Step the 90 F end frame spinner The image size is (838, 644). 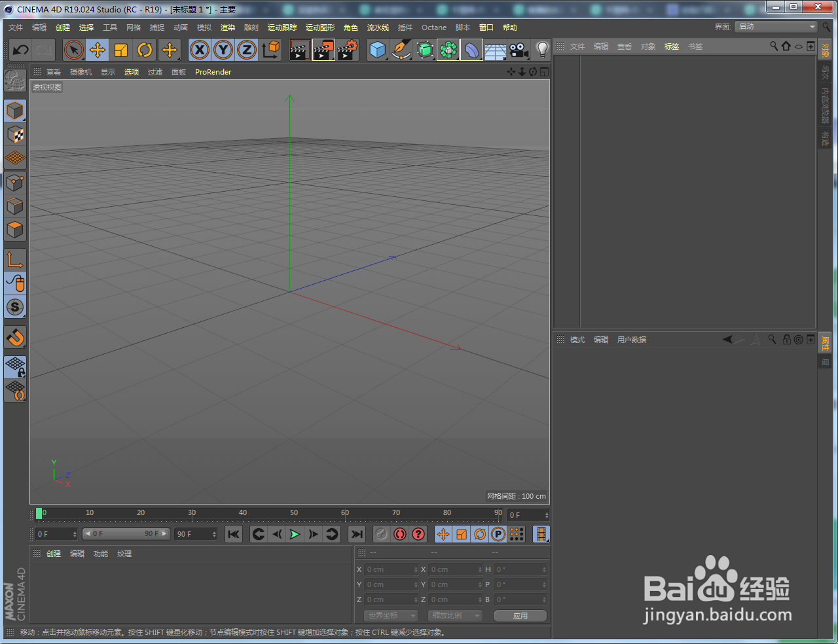[x=214, y=534]
